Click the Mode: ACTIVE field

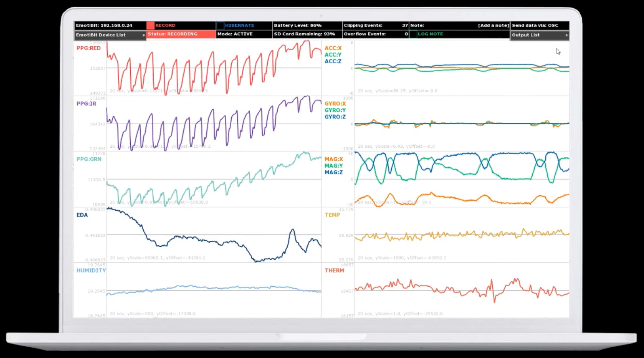[244, 34]
